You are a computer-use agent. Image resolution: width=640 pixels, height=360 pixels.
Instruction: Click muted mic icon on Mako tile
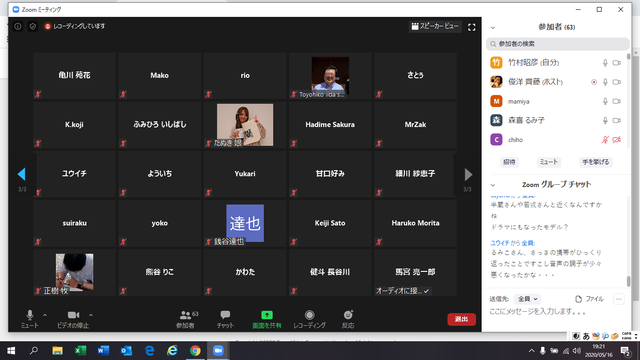pos(123,94)
